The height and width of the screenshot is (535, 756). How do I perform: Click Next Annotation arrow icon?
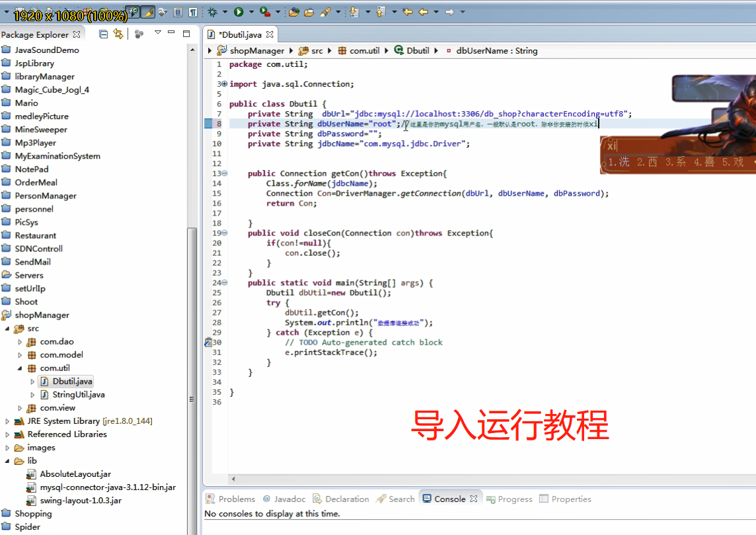click(x=354, y=12)
